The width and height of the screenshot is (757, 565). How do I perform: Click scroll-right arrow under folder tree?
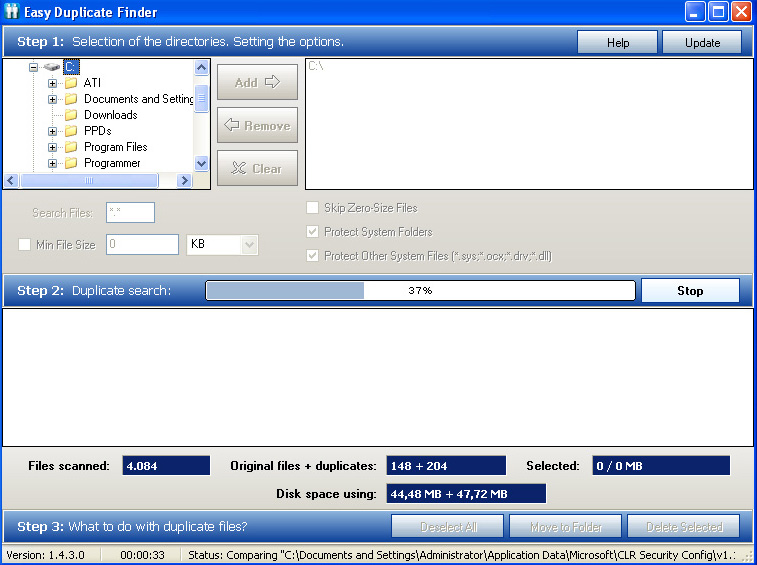point(183,181)
